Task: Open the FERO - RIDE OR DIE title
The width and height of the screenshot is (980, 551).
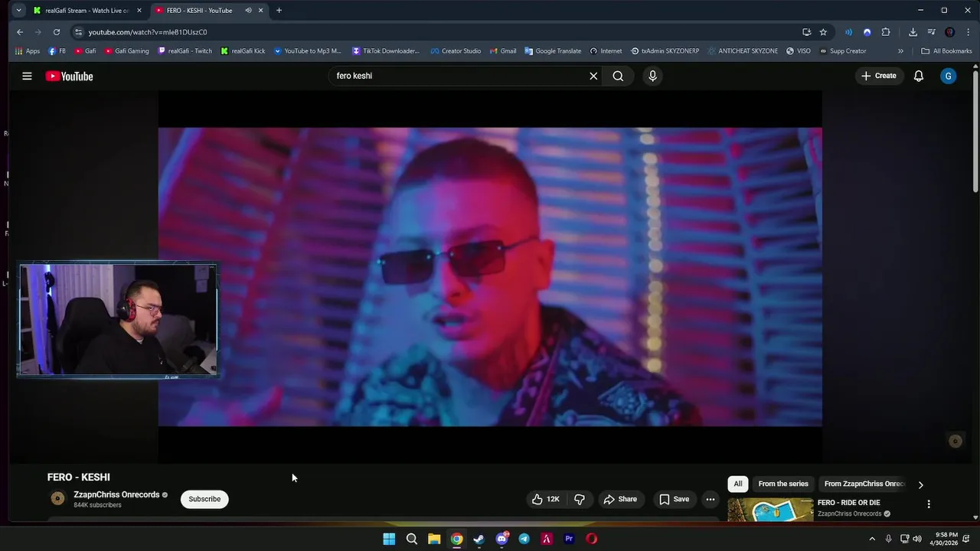Action: pos(849,503)
